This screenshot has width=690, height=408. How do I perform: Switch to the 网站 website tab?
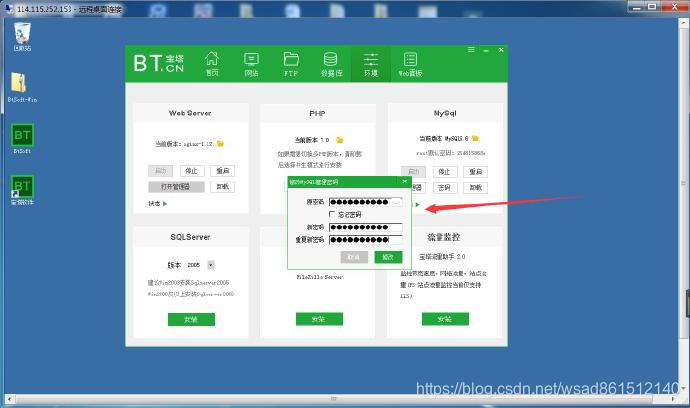pyautogui.click(x=251, y=64)
